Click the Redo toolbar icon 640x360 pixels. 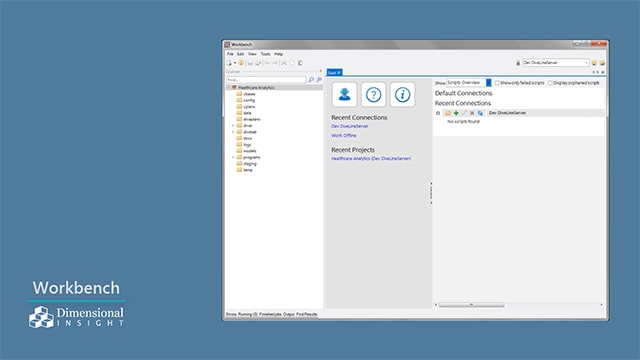[275, 63]
